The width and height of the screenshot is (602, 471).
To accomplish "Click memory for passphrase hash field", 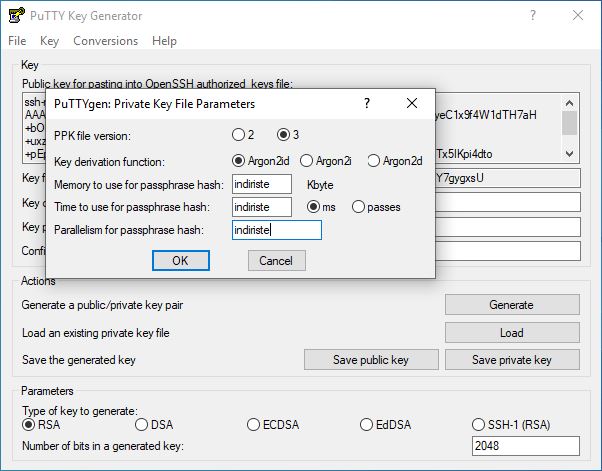I will tap(262, 184).
